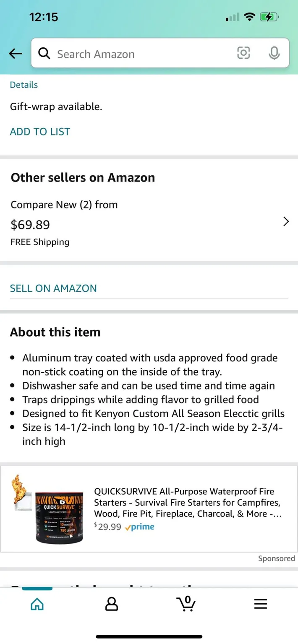This screenshot has height=644, width=298.
Task: Tap the Sponsored label
Action: point(276,558)
